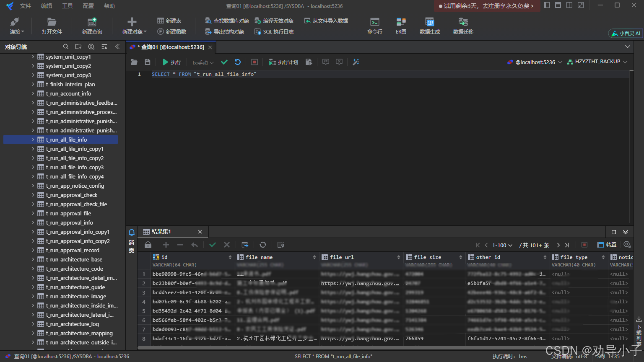The image size is (644, 362).
Task: Select the t_run_app_notice_config table
Action: [75, 186]
